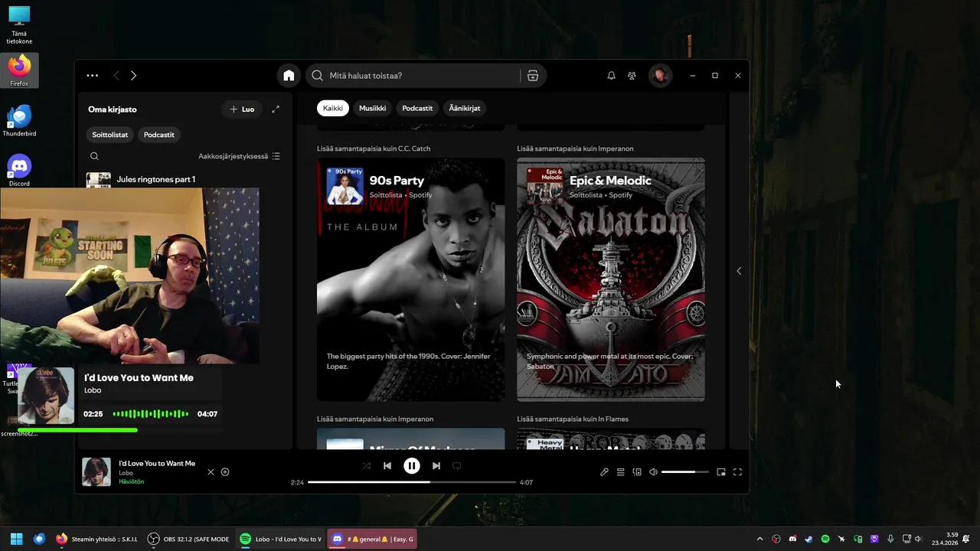Viewport: 980px width, 551px height.
Task: Add current song to playlist plus icon
Action: point(225,472)
